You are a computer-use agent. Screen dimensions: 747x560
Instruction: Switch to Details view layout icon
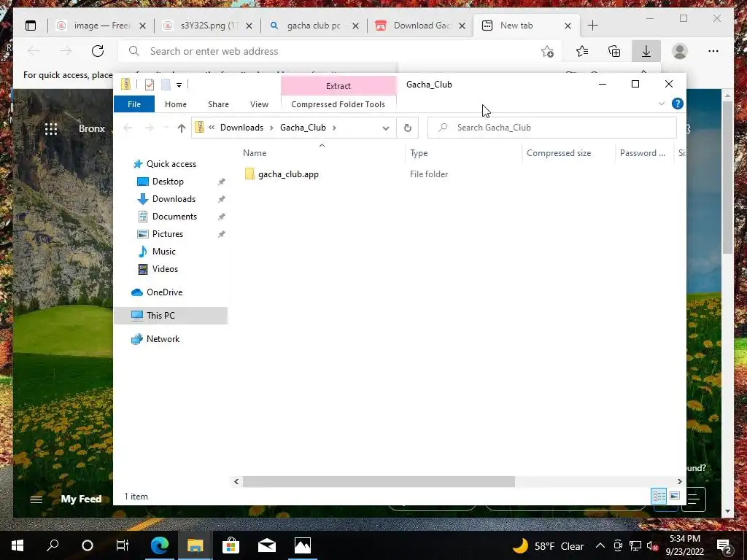tap(659, 496)
